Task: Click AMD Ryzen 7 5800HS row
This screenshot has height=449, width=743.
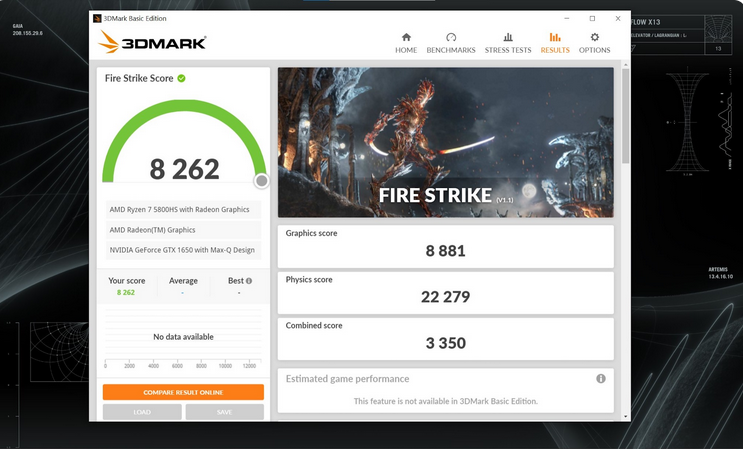Action: tap(183, 209)
